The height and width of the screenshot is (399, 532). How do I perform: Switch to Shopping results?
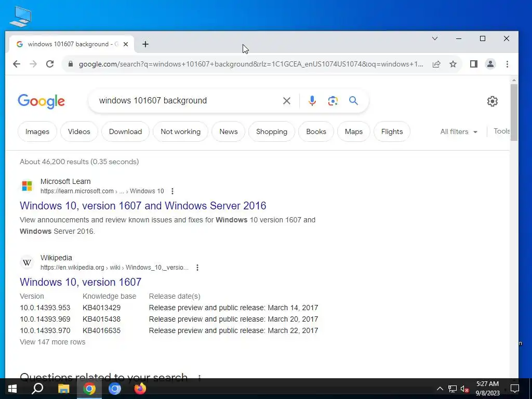tap(271, 131)
